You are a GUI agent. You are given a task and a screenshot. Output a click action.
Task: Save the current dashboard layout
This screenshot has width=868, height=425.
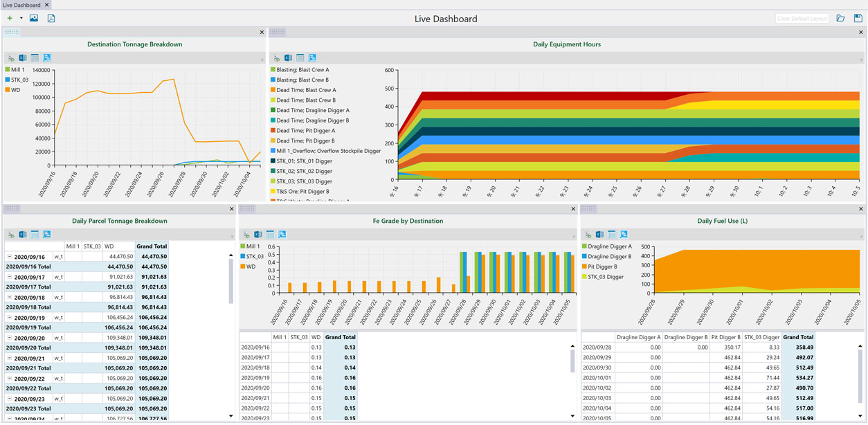858,19
